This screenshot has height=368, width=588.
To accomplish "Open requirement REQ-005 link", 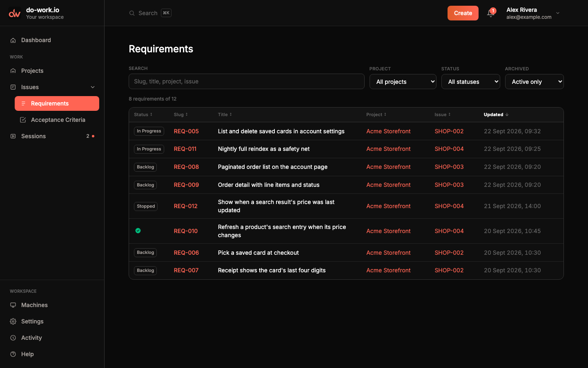I will tap(186, 131).
